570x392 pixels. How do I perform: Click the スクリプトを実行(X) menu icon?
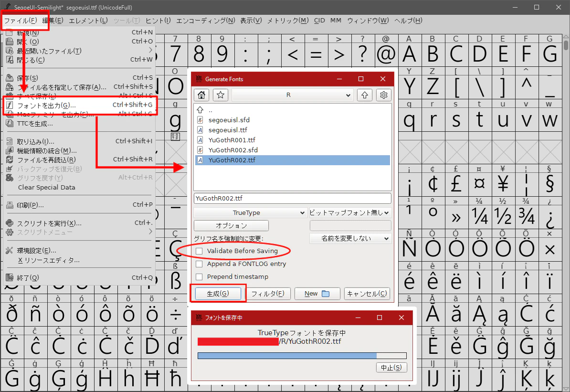10,223
